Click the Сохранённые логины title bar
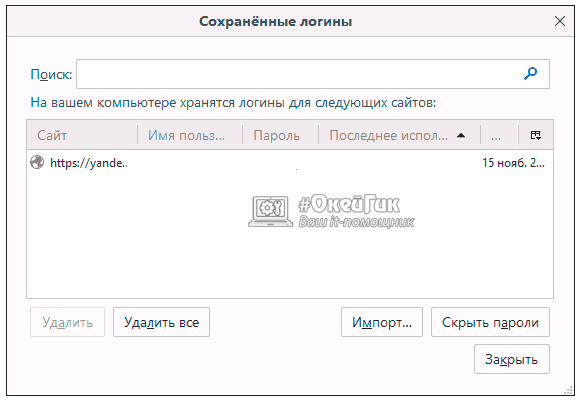 (x=275, y=21)
